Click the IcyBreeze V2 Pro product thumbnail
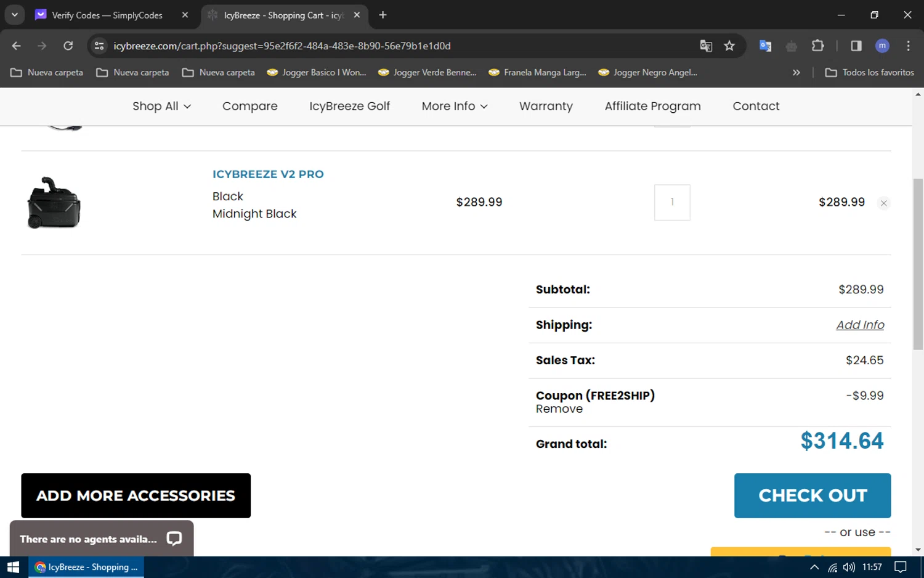Image resolution: width=924 pixels, height=578 pixels. (x=54, y=203)
